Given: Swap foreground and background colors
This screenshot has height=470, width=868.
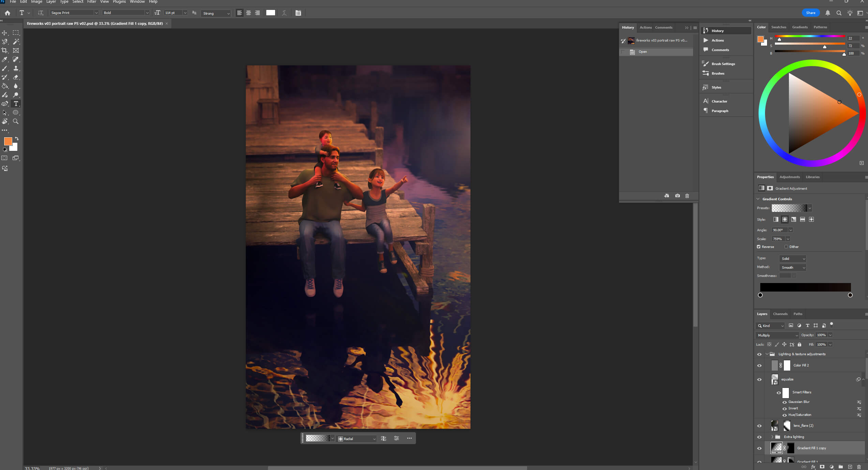Looking at the screenshot, I should pyautogui.click(x=17, y=139).
